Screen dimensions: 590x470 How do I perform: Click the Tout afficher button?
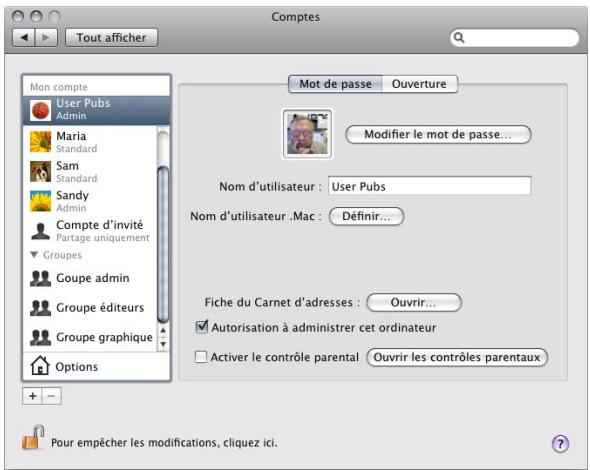point(111,38)
